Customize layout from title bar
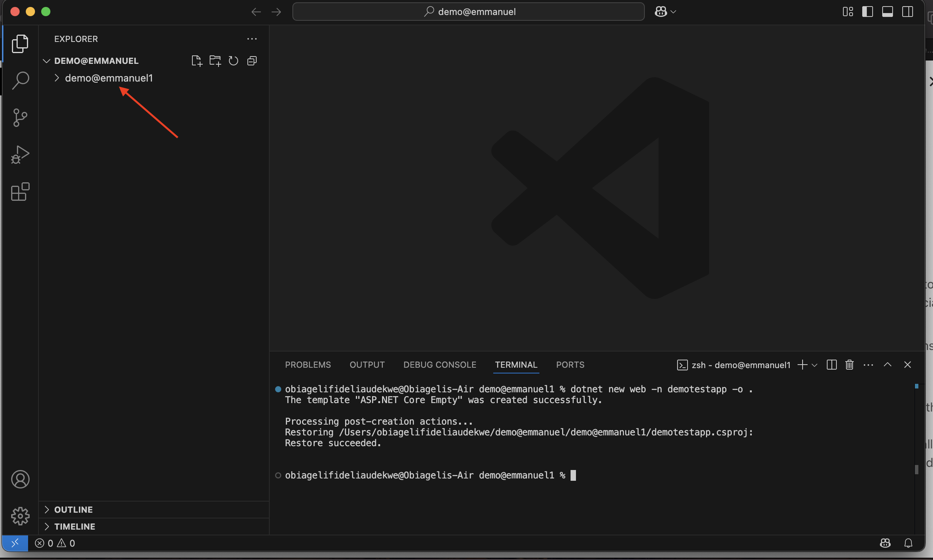This screenshot has width=933, height=560. [848, 12]
